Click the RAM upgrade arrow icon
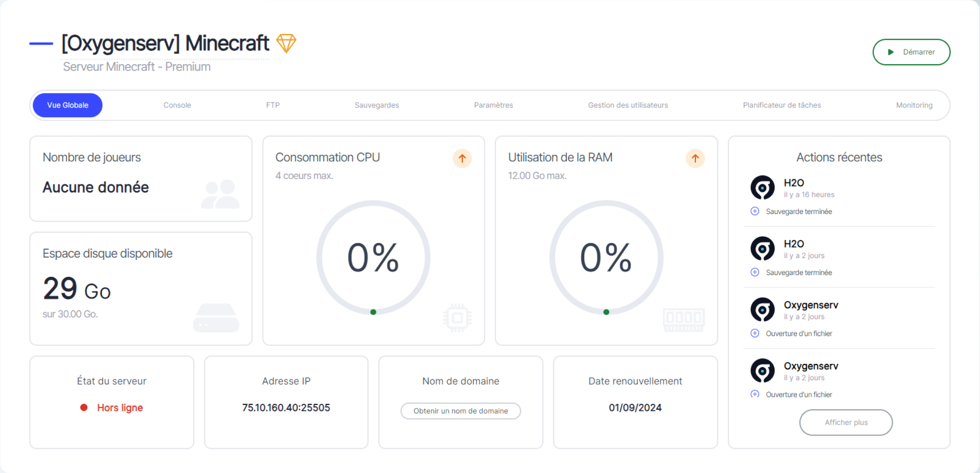The height and width of the screenshot is (473, 980). coord(695,158)
